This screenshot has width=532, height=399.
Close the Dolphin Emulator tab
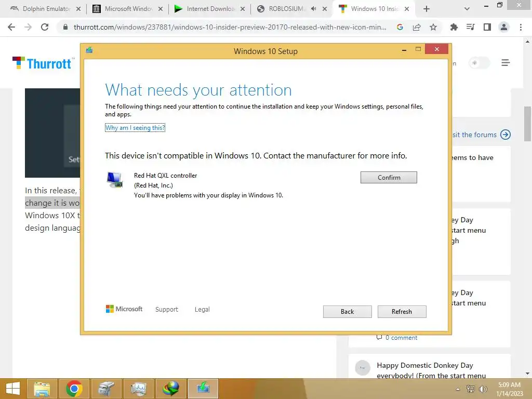[78, 9]
